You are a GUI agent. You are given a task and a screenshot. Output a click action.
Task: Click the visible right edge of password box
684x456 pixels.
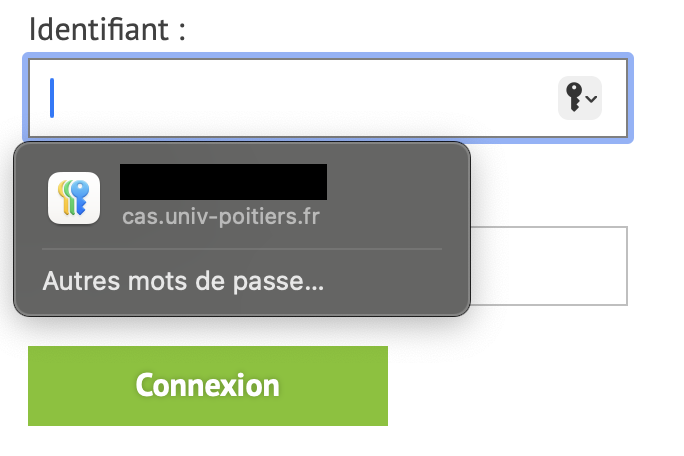(626, 266)
